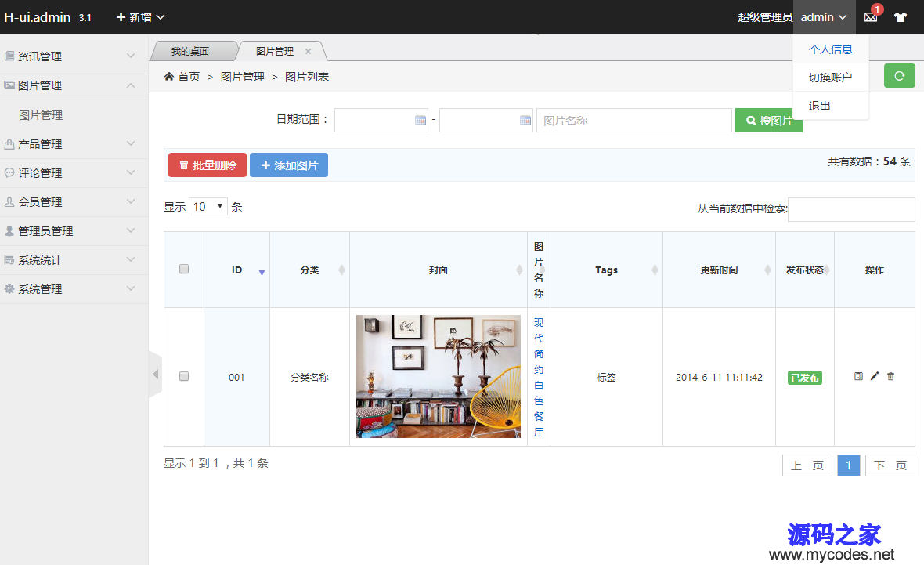The width and height of the screenshot is (924, 565).
Task: Toggle the select-all checkbox in table header
Action: (184, 269)
